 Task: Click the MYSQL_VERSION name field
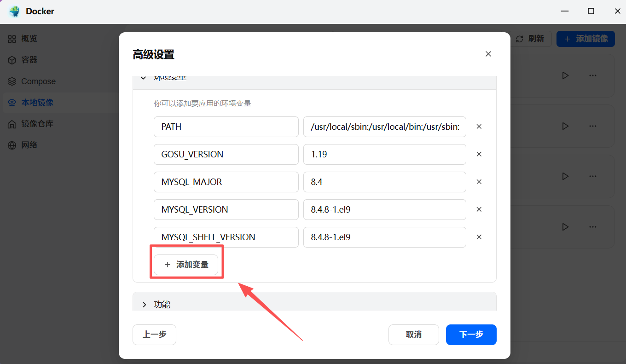tap(226, 209)
